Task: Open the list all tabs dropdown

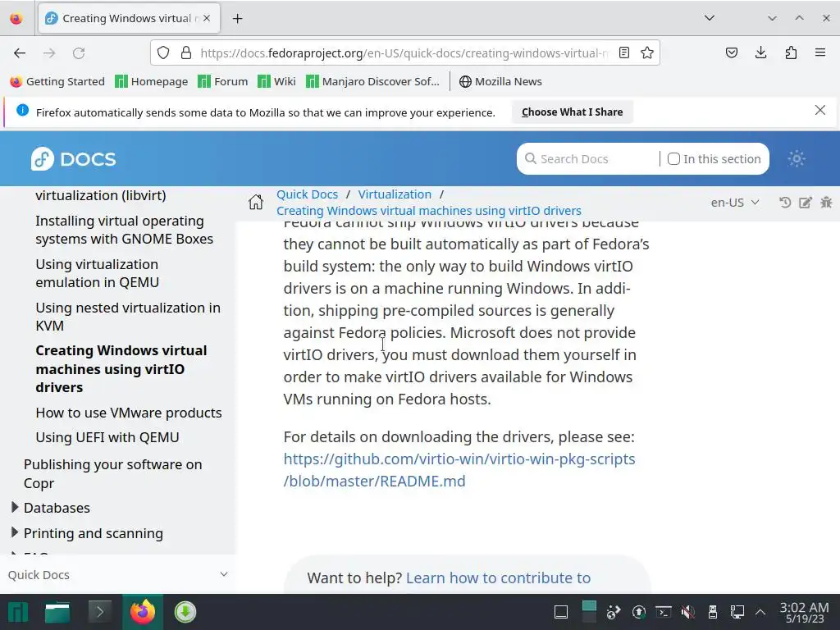Action: pos(710,18)
